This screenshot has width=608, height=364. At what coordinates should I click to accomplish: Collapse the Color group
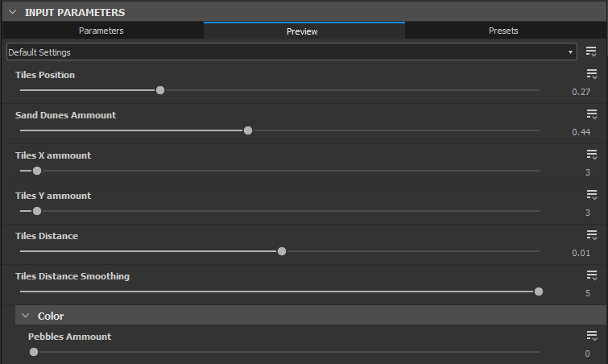click(x=25, y=316)
